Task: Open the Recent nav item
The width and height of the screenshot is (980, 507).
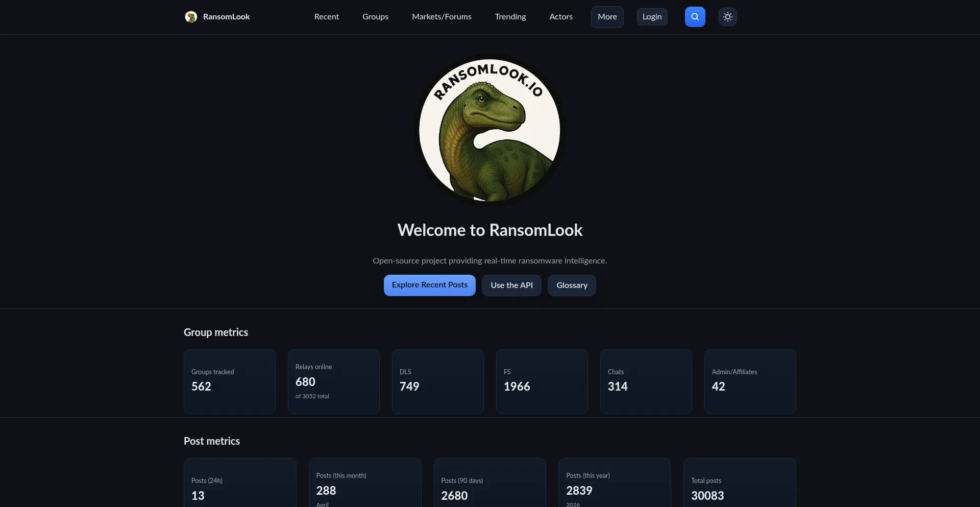Action: pos(327,17)
